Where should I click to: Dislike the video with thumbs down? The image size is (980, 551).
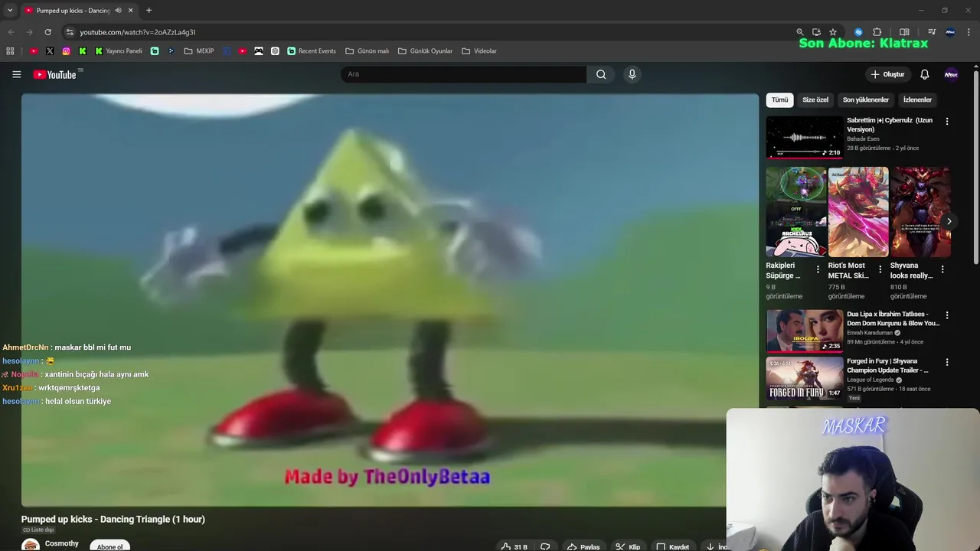545,546
